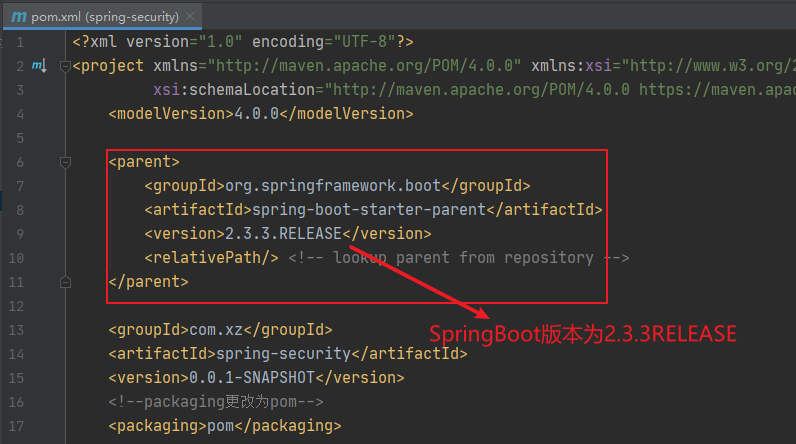
Task: Click the xsi:schemaLocation attribute
Action: pos(234,90)
